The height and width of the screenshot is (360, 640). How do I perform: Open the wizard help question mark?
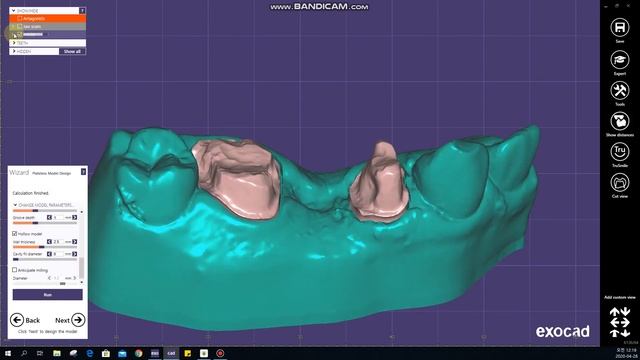click(x=83, y=172)
